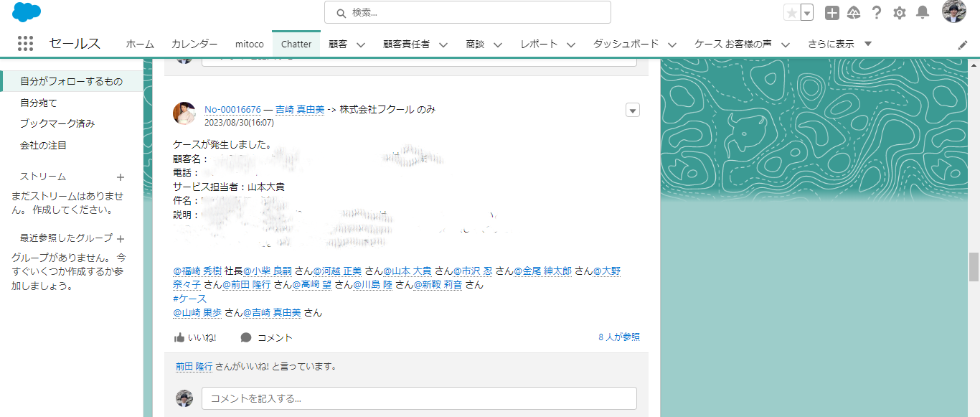
Task: Open mention @河越 正美
Action: point(337,271)
